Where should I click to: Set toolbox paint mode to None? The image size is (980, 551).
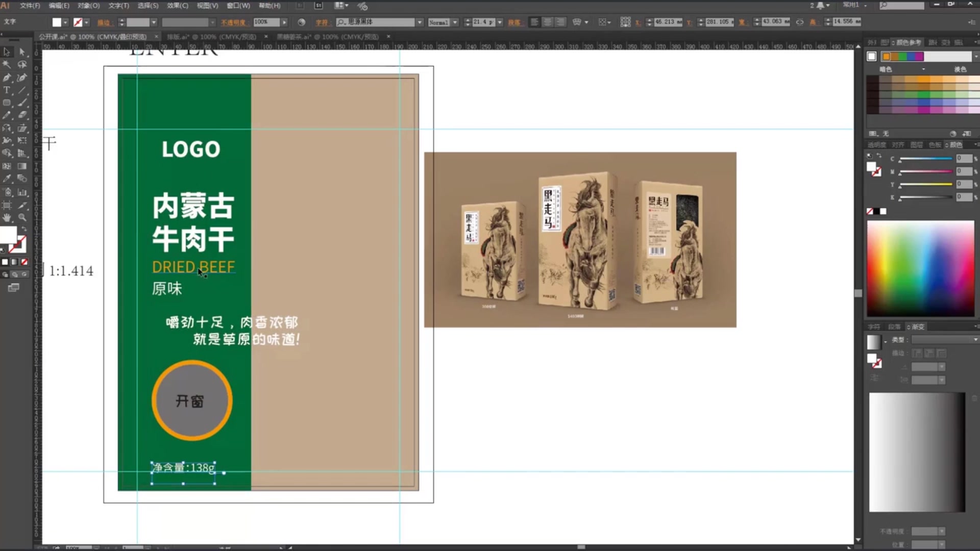click(24, 262)
